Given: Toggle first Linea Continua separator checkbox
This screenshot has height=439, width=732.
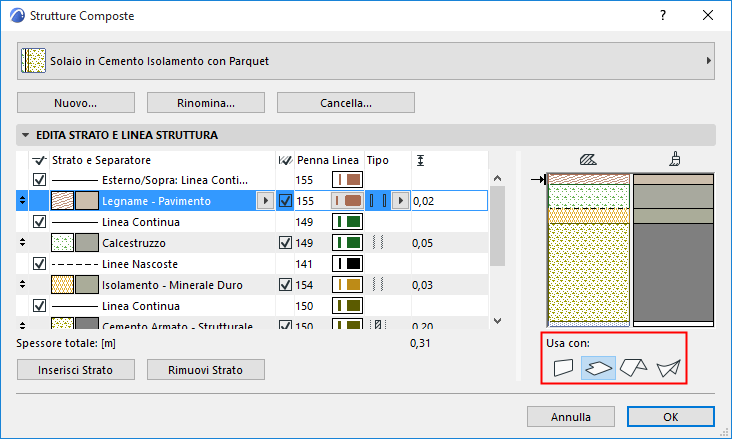Looking at the screenshot, I should [x=39, y=222].
